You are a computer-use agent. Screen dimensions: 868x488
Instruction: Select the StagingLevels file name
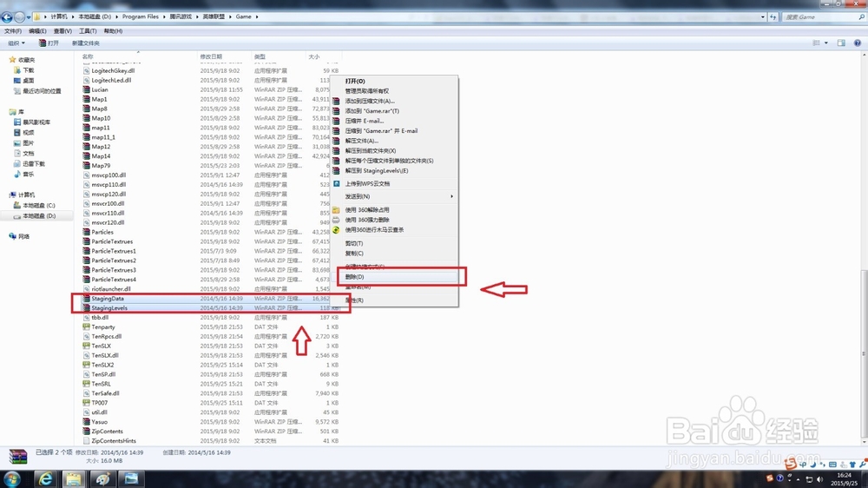point(109,308)
